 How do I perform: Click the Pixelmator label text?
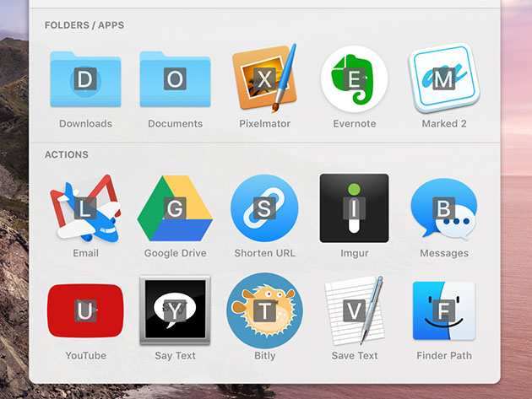tap(264, 124)
